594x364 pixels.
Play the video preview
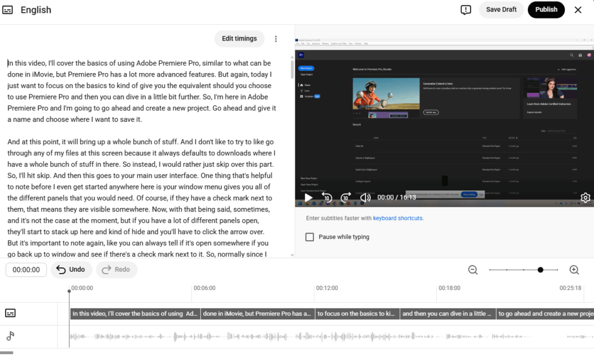click(x=309, y=198)
